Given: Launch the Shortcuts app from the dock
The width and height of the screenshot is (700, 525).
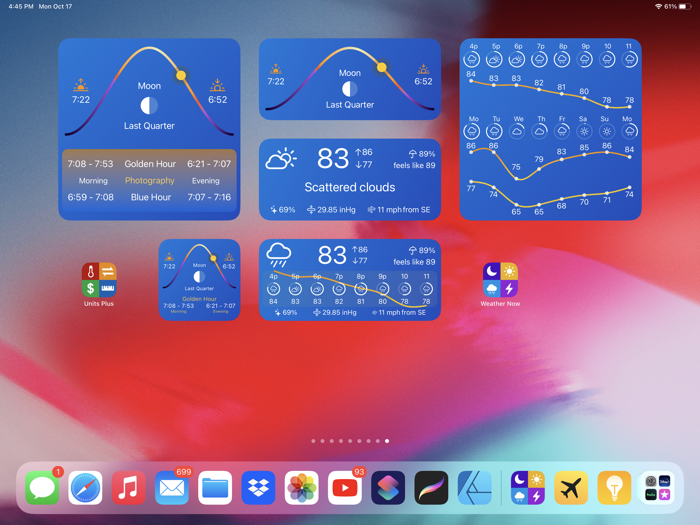Looking at the screenshot, I should click(388, 488).
